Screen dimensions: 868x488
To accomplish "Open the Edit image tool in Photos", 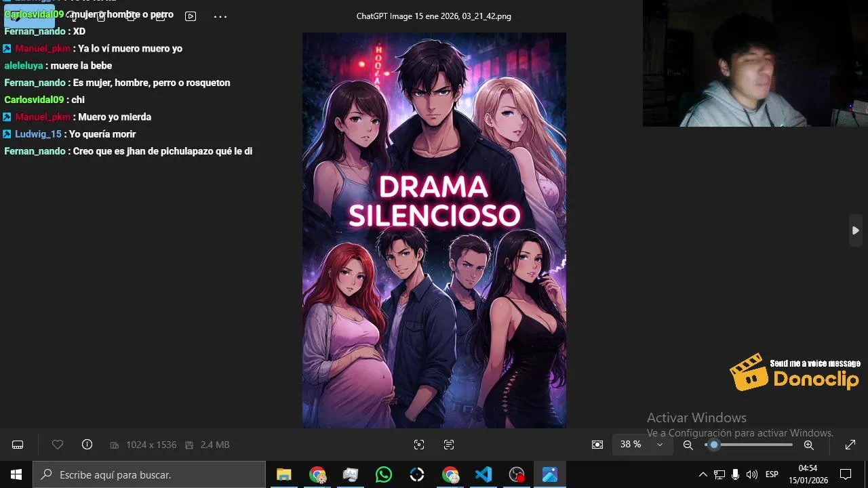I will [29, 16].
